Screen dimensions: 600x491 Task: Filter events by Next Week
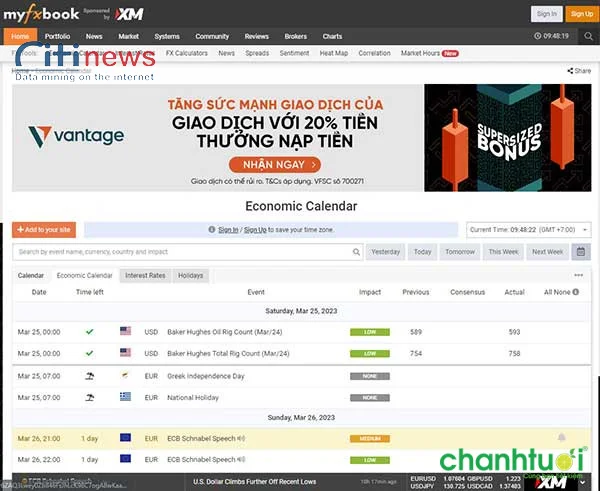(x=548, y=252)
